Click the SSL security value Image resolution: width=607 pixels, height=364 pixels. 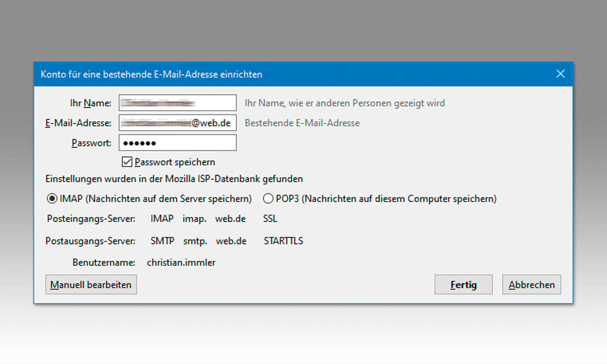(x=270, y=219)
